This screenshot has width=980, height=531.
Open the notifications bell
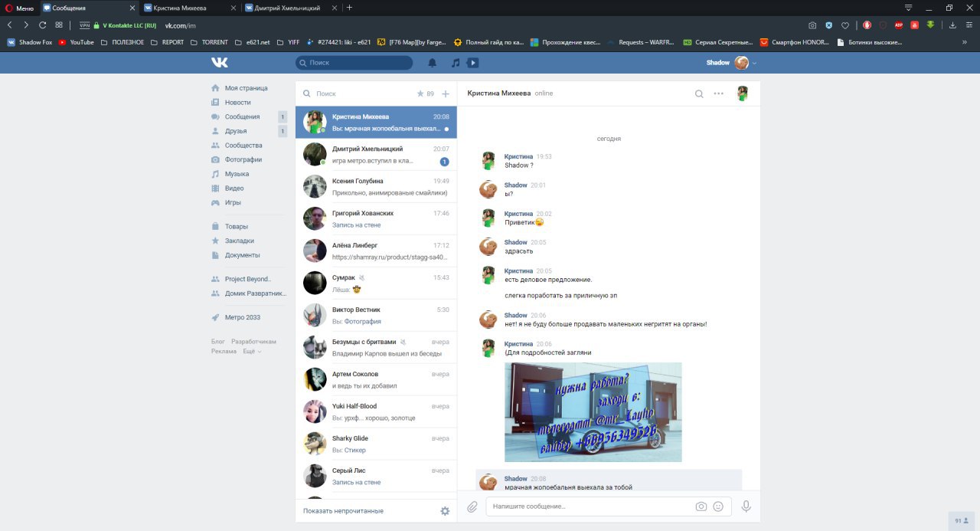tap(433, 63)
